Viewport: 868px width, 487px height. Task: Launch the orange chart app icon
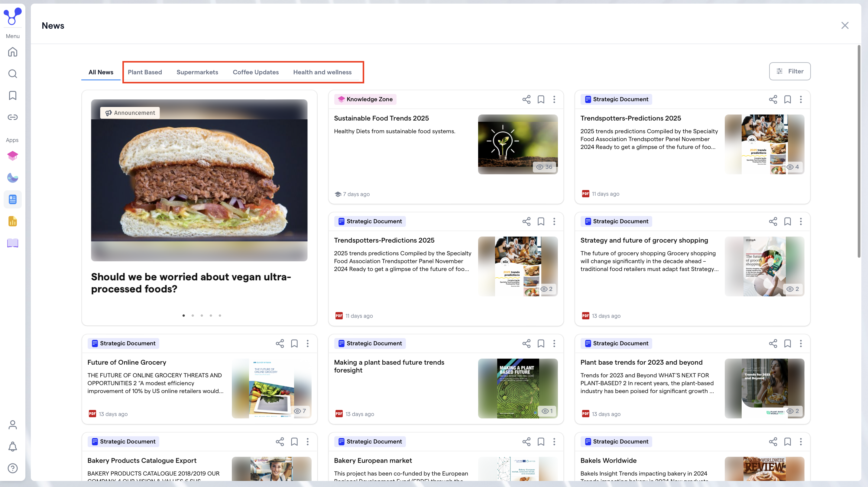click(12, 221)
